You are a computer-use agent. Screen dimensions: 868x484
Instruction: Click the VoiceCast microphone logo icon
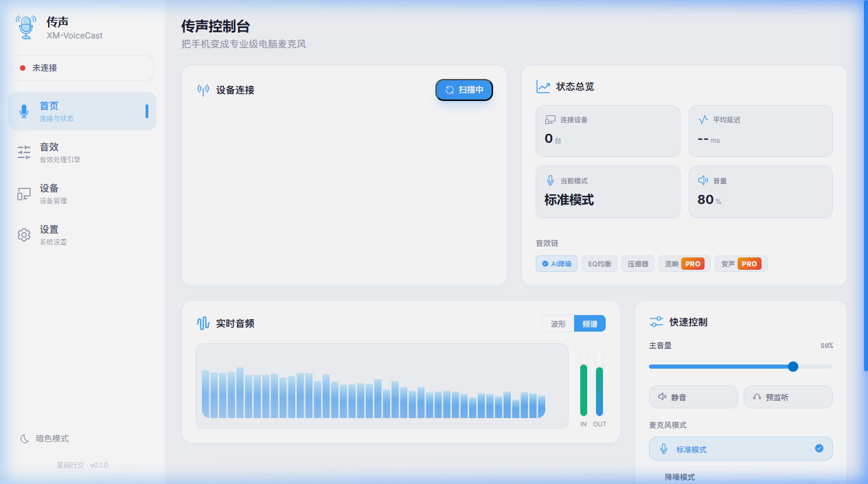click(x=26, y=27)
